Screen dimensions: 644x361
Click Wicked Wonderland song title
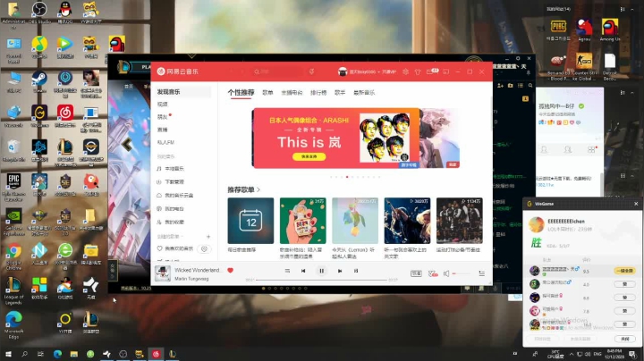coord(199,270)
